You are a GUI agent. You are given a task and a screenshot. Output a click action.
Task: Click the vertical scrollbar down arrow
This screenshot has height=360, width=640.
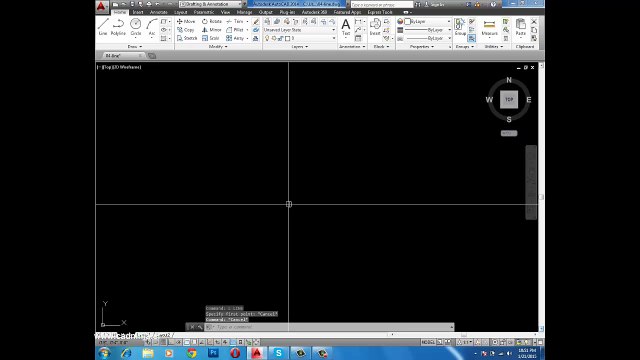click(542, 328)
